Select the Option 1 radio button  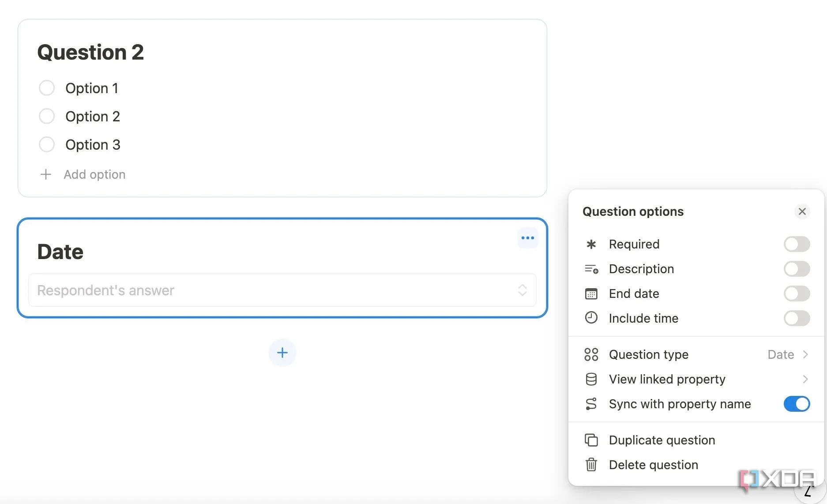[47, 88]
